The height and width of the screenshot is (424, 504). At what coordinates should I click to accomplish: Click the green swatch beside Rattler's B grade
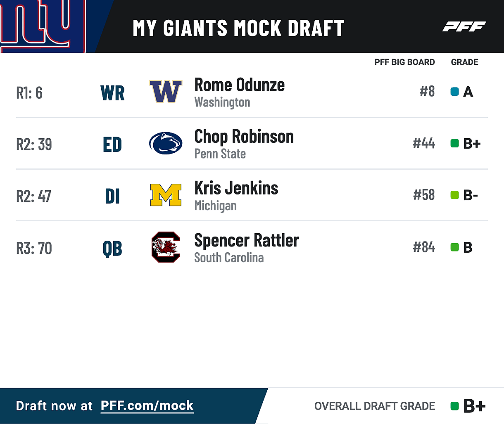point(454,247)
